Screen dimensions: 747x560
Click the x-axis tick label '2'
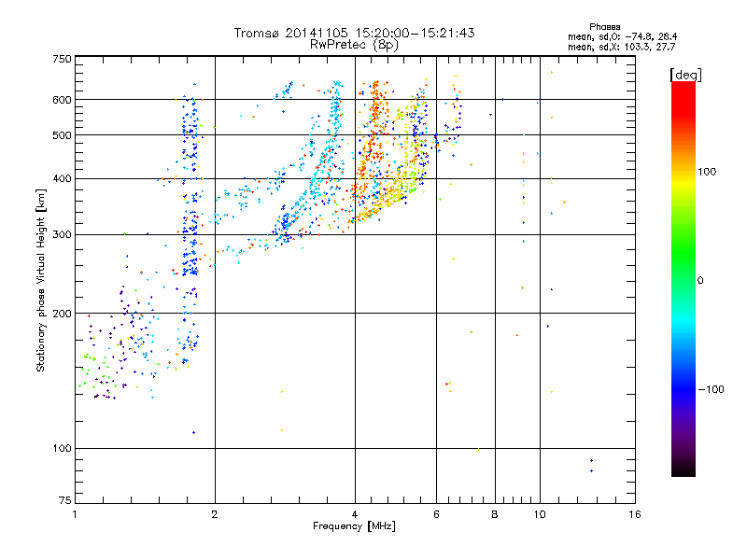click(215, 514)
